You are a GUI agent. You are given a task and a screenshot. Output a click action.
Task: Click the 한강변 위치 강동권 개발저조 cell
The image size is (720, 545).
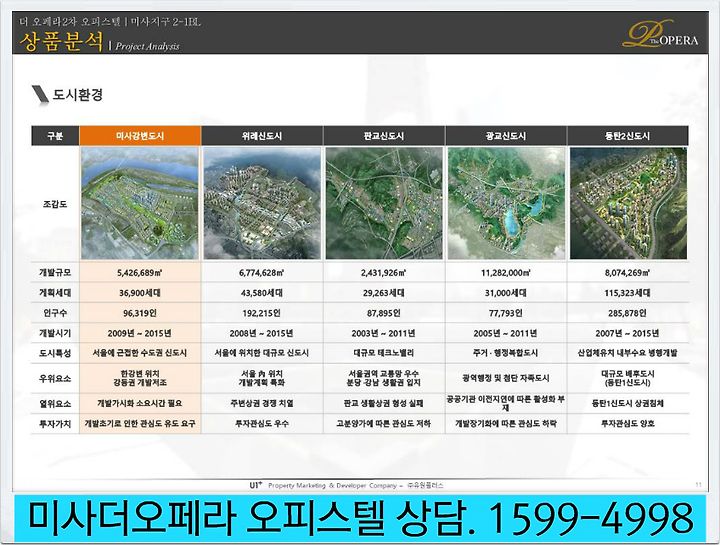(x=140, y=378)
